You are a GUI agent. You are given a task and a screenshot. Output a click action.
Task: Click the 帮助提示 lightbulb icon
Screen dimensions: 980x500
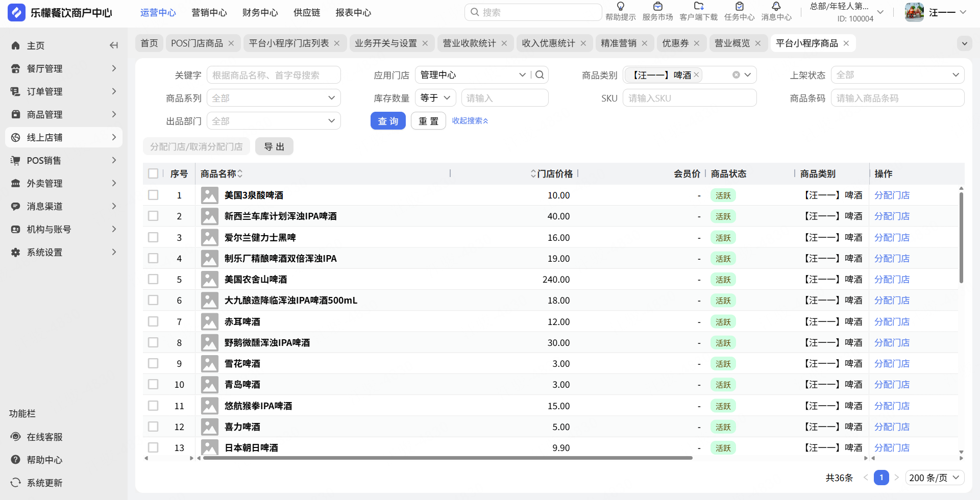point(620,7)
